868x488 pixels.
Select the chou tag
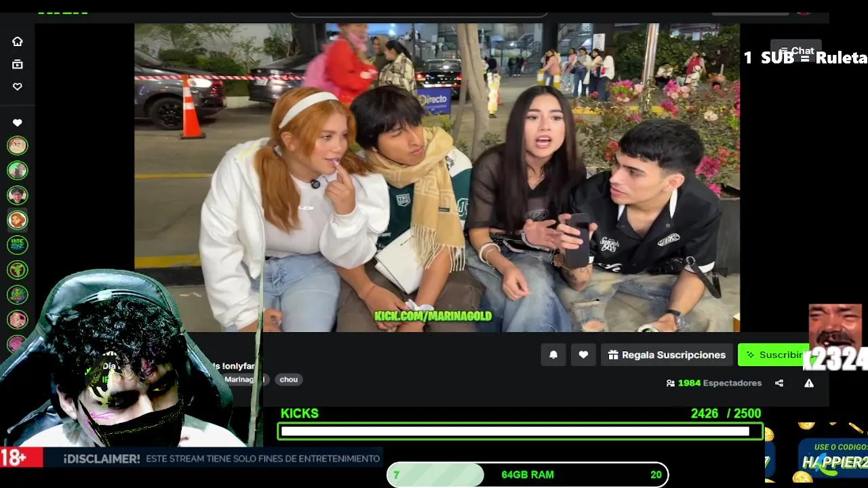point(289,380)
